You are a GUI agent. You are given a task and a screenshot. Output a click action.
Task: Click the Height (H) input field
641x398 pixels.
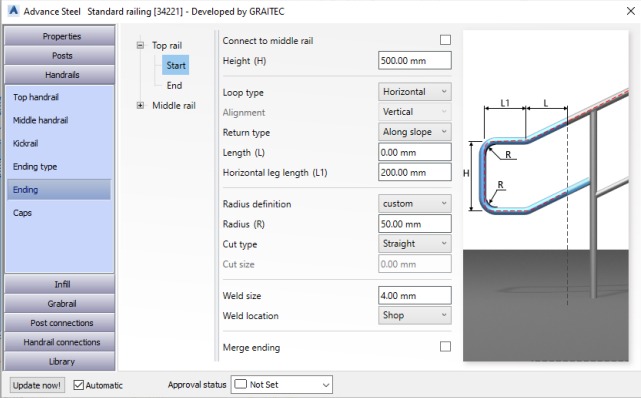click(x=415, y=60)
